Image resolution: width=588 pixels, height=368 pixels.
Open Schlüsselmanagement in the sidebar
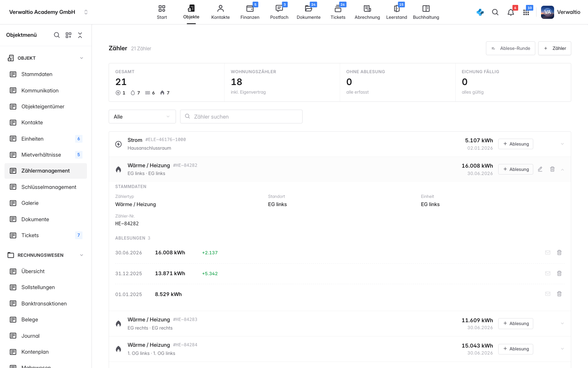pyautogui.click(x=46, y=187)
